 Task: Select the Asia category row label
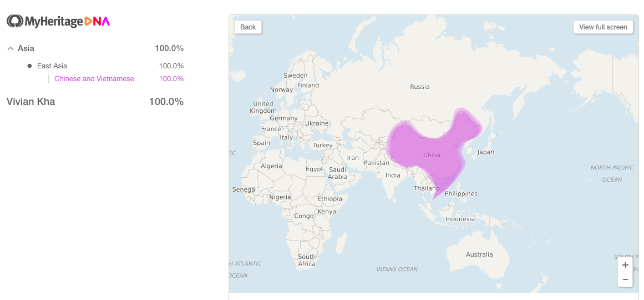point(26,48)
